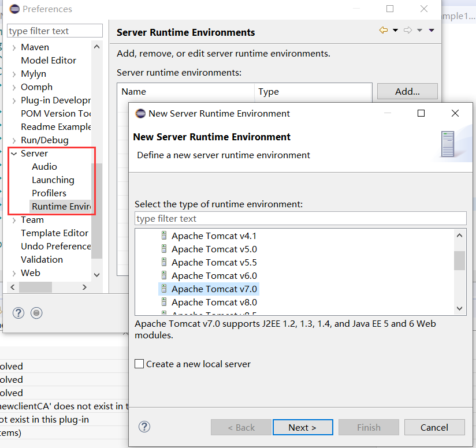
Task: Enable Create a new local server
Action: [x=139, y=364]
